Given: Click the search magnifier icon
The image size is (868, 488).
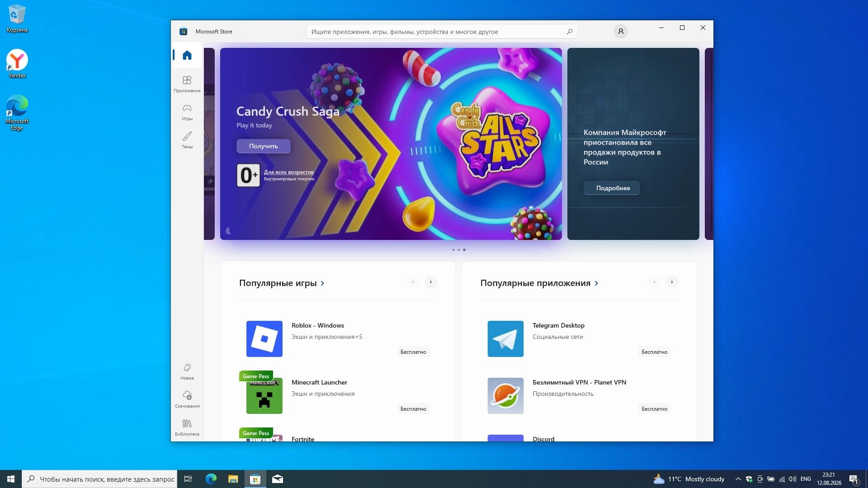Looking at the screenshot, I should coord(570,32).
